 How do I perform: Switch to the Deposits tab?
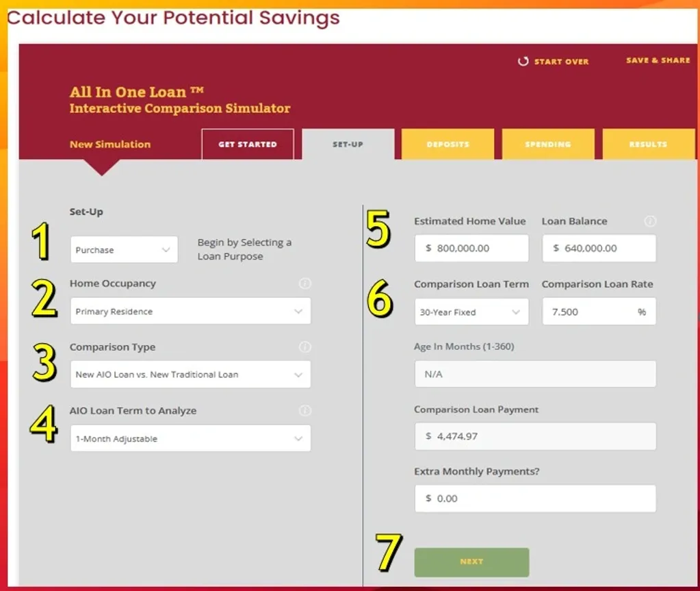(448, 144)
